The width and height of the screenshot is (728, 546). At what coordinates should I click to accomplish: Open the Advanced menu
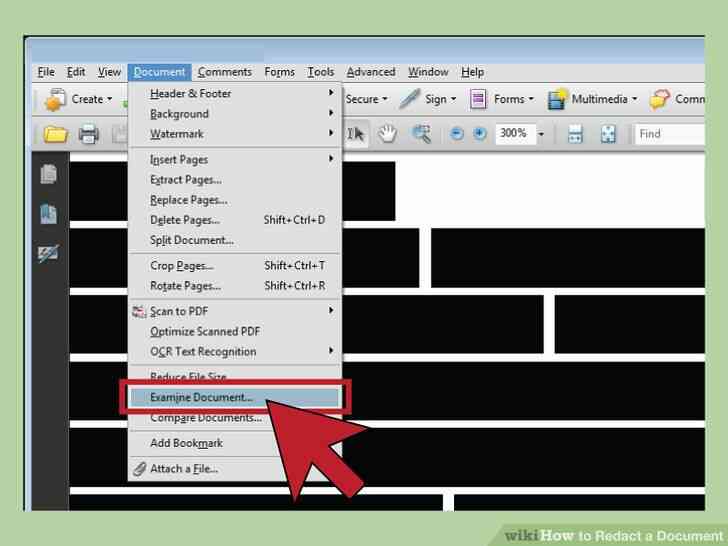pos(371,72)
